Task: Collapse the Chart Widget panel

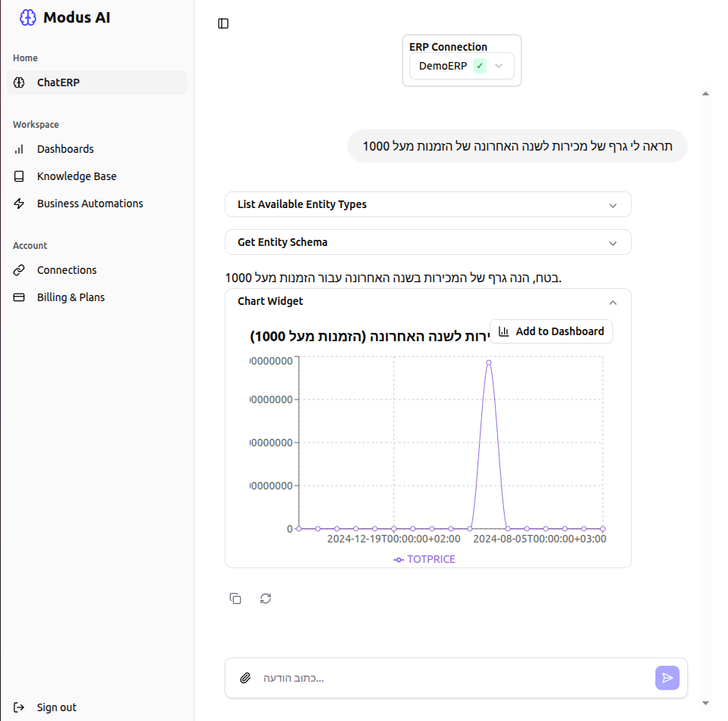Action: pyautogui.click(x=613, y=301)
